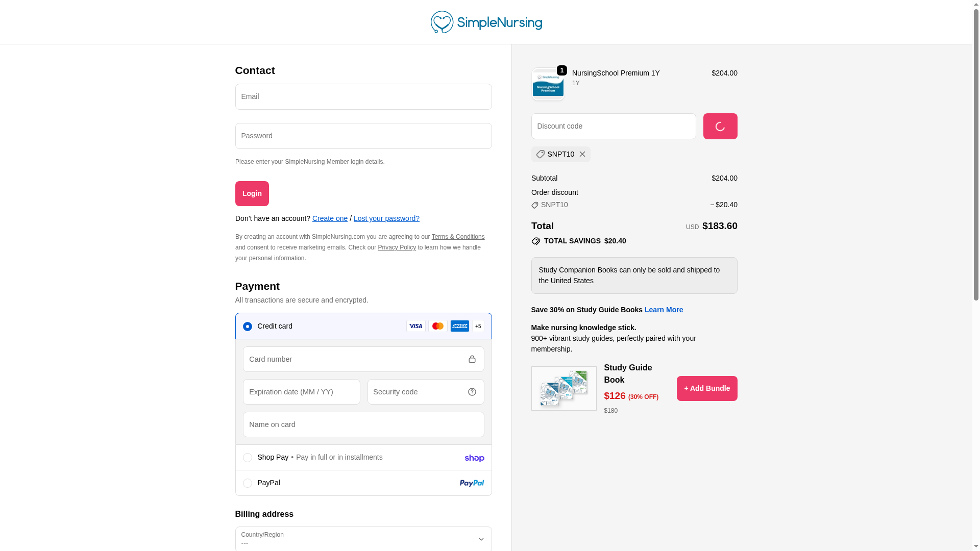
Task: Click the SimpleNursing logo
Action: click(x=486, y=22)
